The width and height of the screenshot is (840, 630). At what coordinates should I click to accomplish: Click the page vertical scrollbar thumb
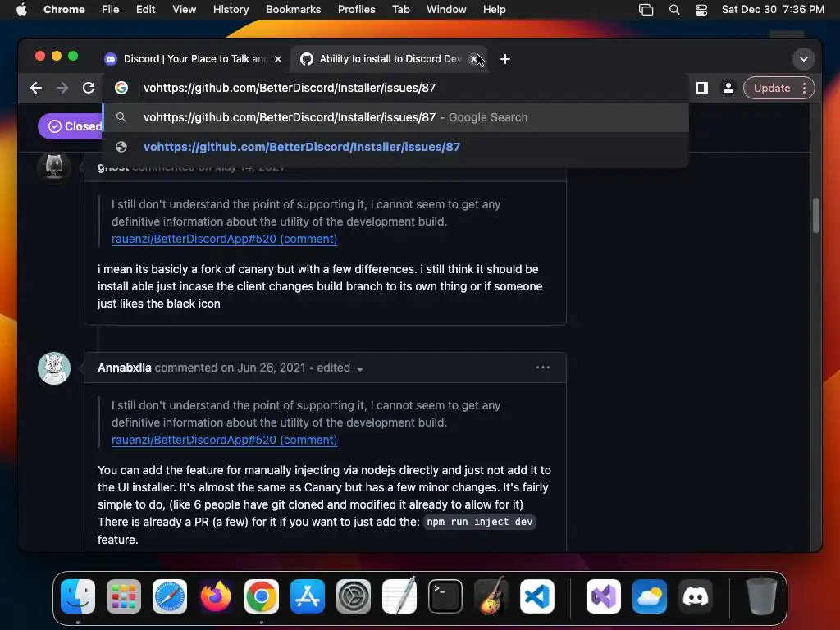coord(816,216)
